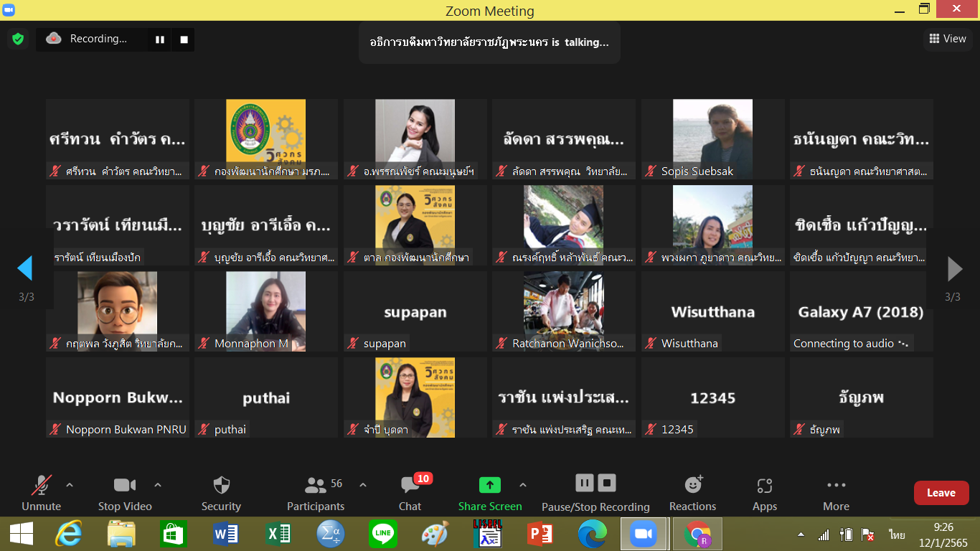Select Monnaphon M's video thumbnail

pyautogui.click(x=265, y=311)
